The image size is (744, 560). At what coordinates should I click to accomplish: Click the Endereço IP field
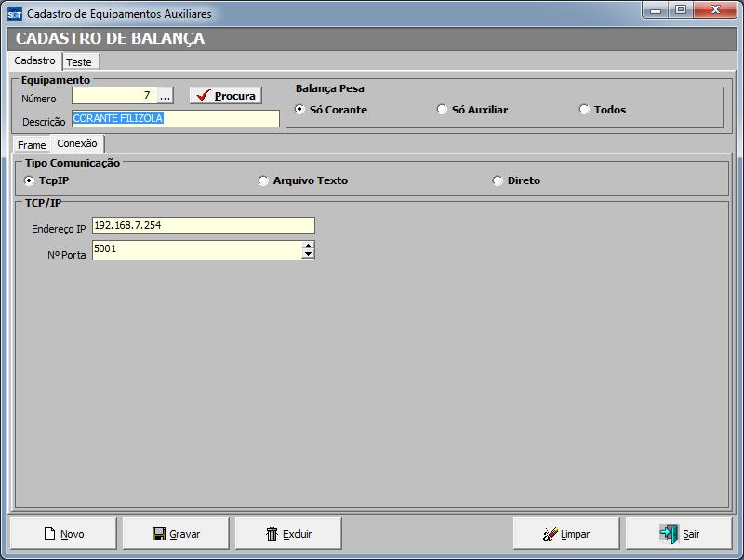coord(203,225)
